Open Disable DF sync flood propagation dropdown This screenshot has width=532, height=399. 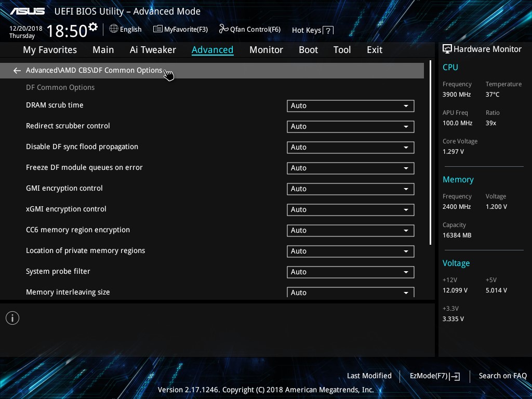click(x=351, y=147)
